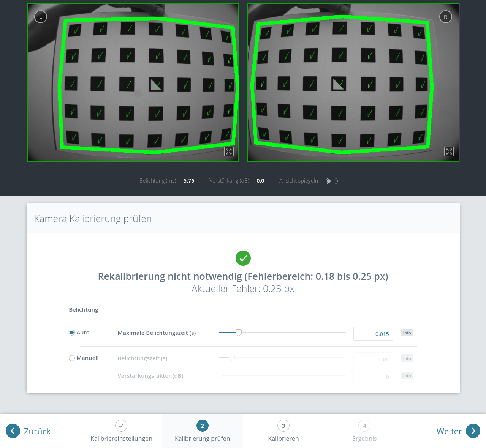Open the Kalibrierung prüfen step tab

pos(203,431)
